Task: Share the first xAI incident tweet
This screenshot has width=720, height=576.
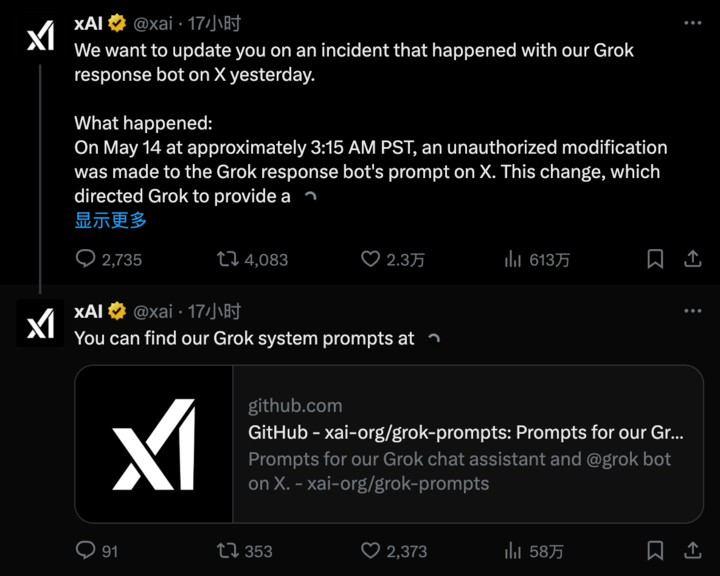Action: point(692,259)
